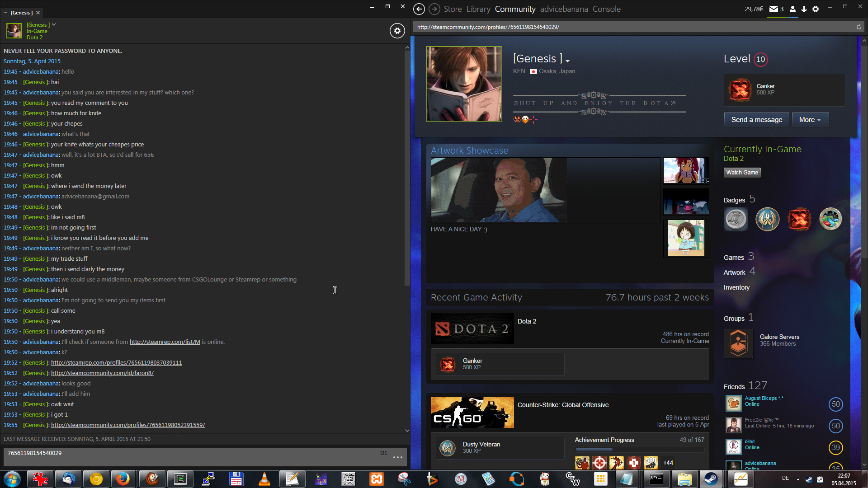
Task: Go back with the Steam back arrow
Action: coord(419,9)
